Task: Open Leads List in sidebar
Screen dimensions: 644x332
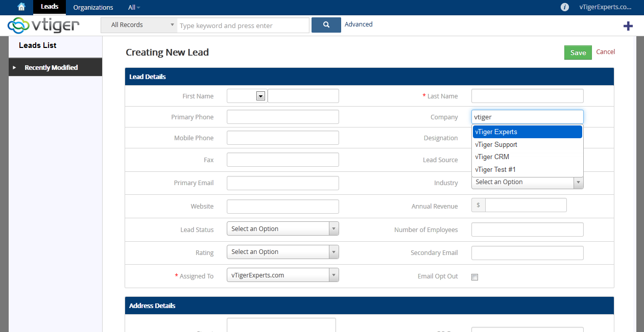Action: pos(38,45)
